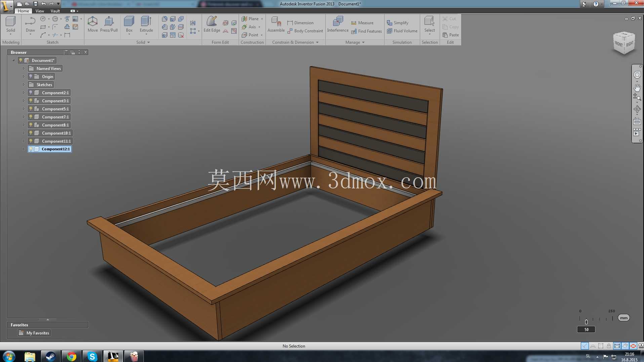Click the Look At view tool
The height and width of the screenshot is (362, 644).
tap(637, 121)
